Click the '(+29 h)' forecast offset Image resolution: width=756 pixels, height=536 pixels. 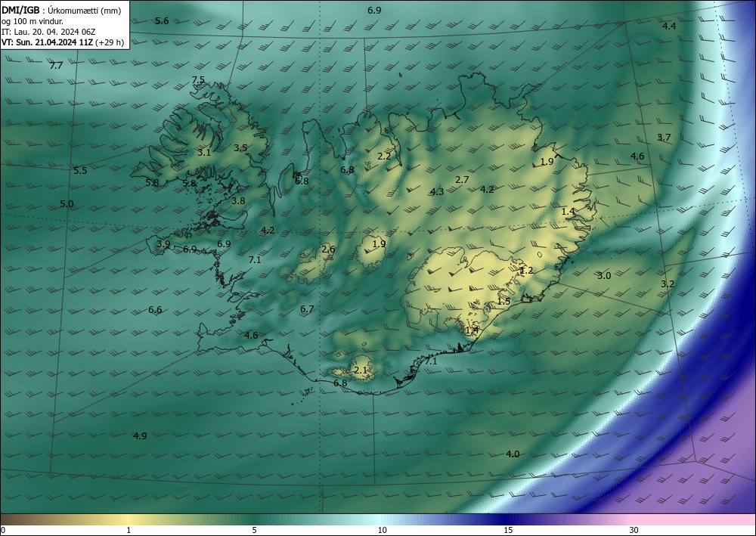[110, 42]
